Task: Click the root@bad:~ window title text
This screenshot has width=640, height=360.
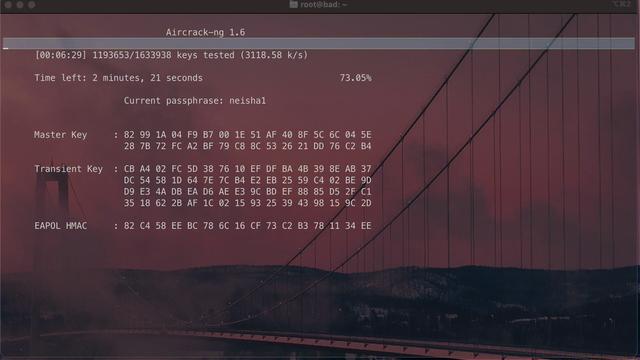Action: 324,4
